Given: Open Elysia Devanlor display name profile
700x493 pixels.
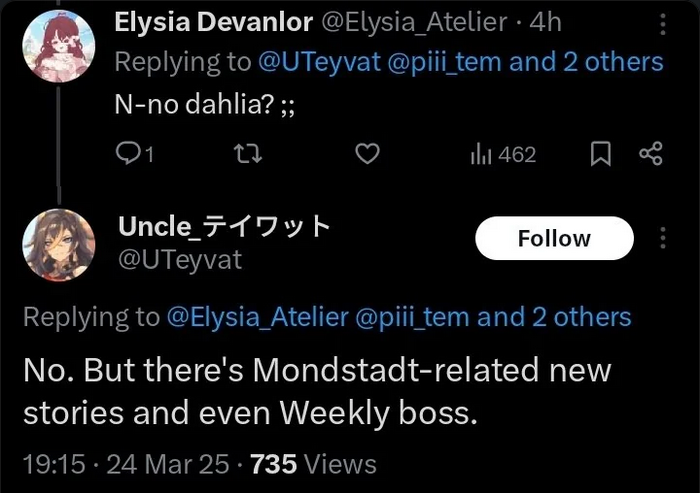Looking at the screenshot, I should 212,21.
